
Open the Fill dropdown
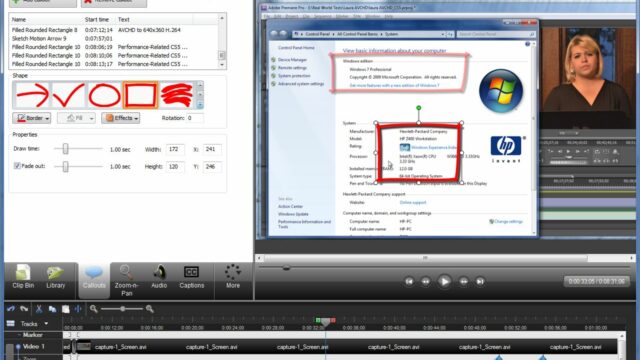[x=76, y=118]
